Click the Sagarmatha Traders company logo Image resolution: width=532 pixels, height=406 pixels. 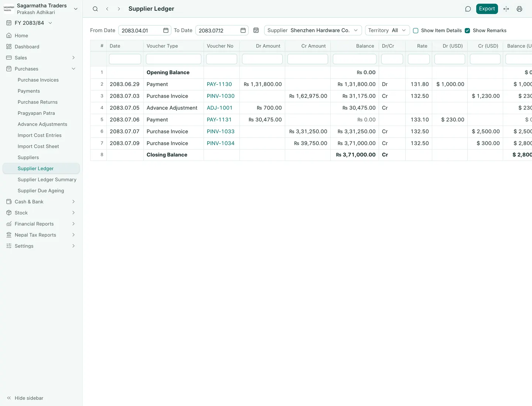[8, 9]
